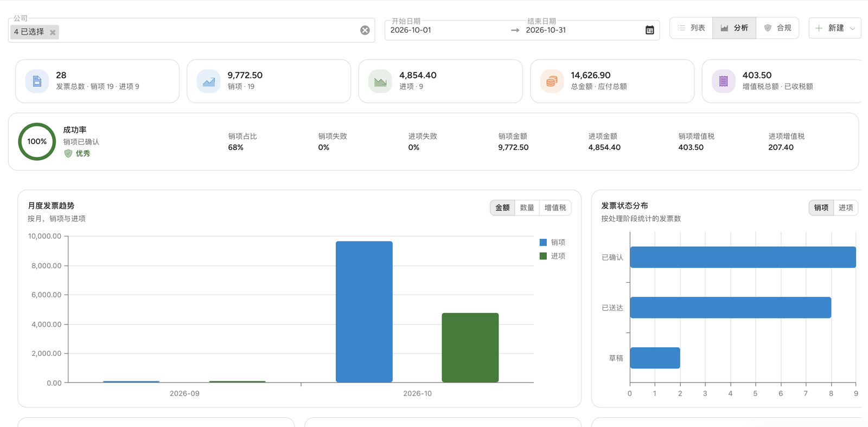Click the 进项增值税 207.40 value
Screen dimensions: 868x427
(781, 148)
